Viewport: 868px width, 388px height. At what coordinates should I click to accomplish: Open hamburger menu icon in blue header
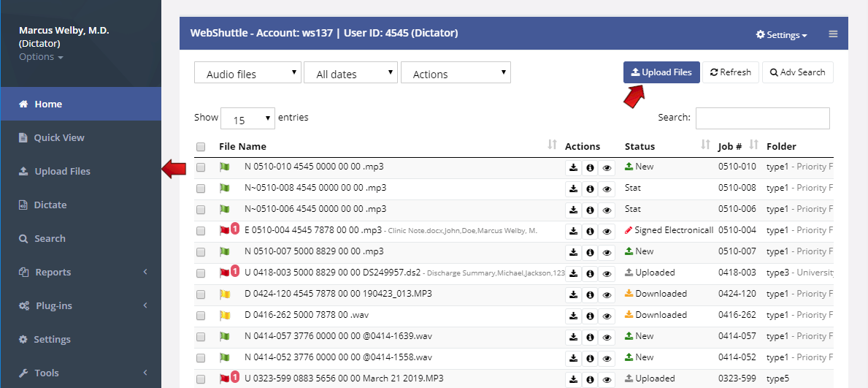point(833,34)
